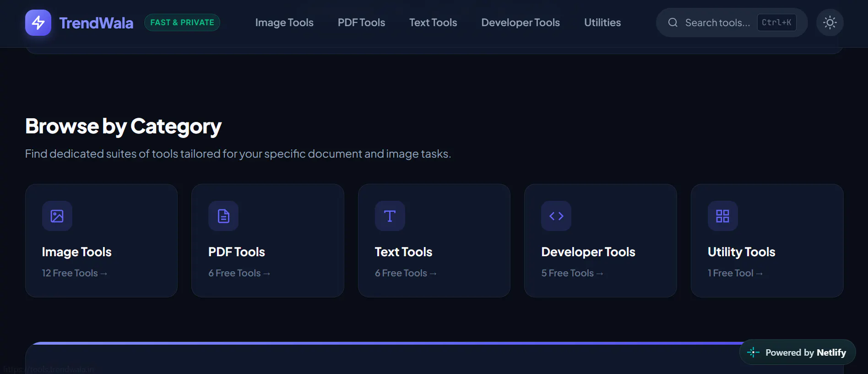Click the Developer Tools card code brackets icon
The height and width of the screenshot is (374, 868).
(556, 216)
